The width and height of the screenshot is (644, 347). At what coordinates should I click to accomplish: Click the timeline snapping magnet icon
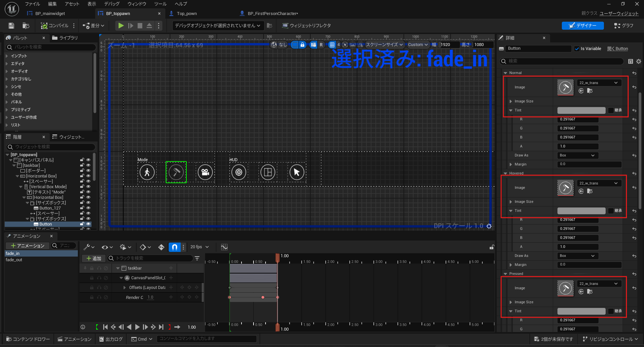coord(174,247)
